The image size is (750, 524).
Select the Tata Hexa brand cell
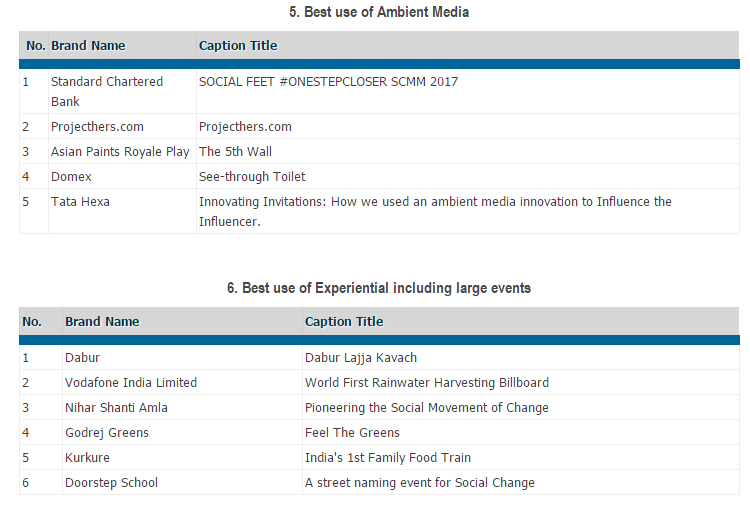[x=80, y=202]
